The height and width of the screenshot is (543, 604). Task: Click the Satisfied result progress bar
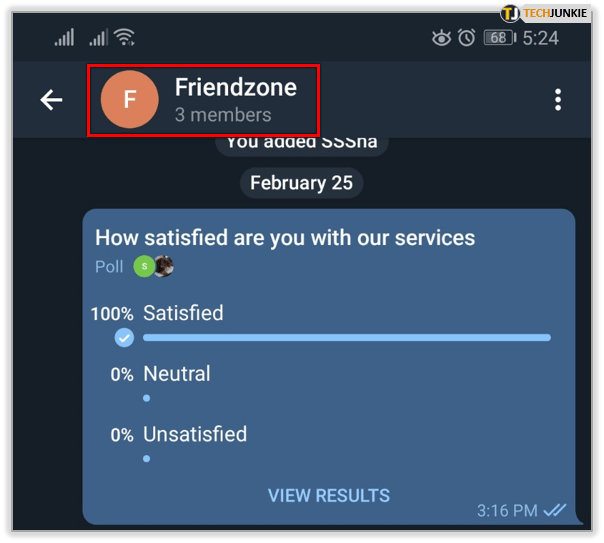[347, 338]
